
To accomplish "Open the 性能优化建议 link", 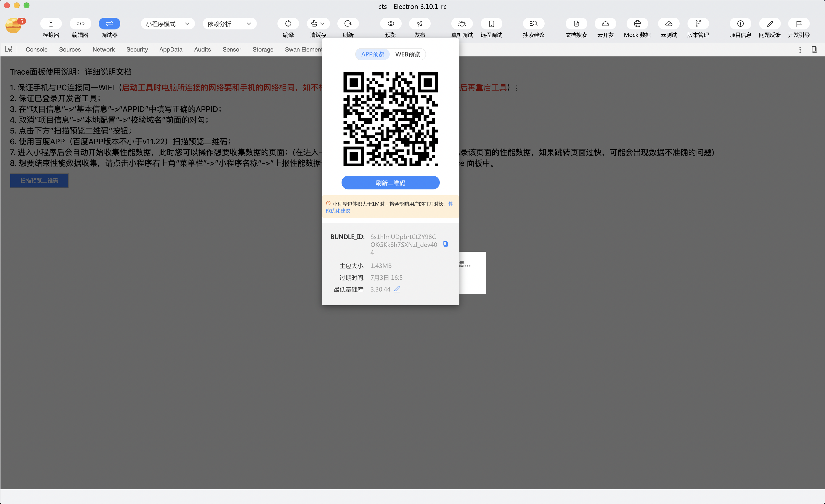I will point(338,211).
